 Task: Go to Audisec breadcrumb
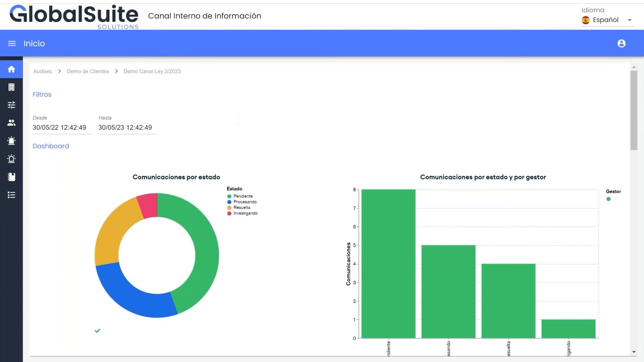(x=43, y=71)
